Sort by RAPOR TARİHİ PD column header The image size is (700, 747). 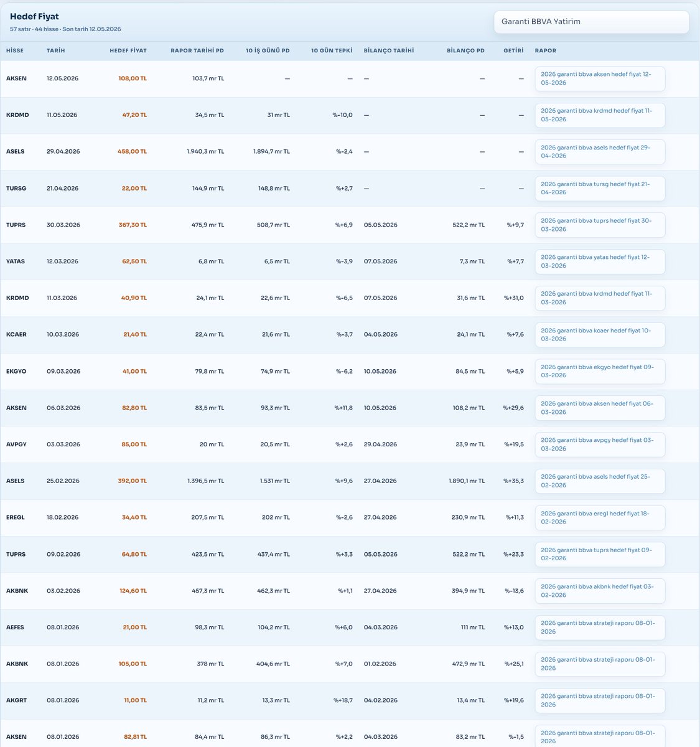[197, 50]
